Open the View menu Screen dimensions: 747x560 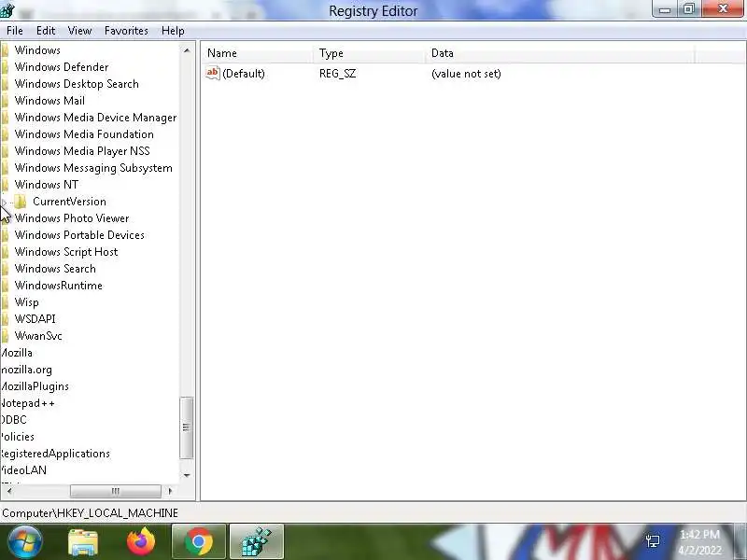(x=79, y=31)
